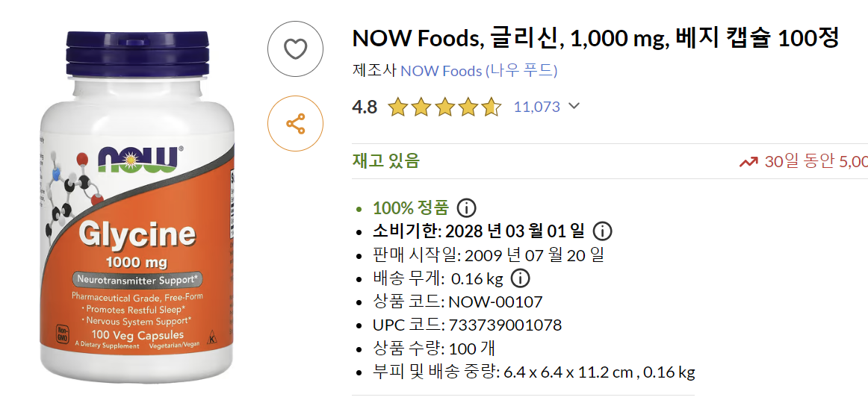Click the 30일 동안 sales trend text
This screenshot has height=406, width=868.
point(816,162)
